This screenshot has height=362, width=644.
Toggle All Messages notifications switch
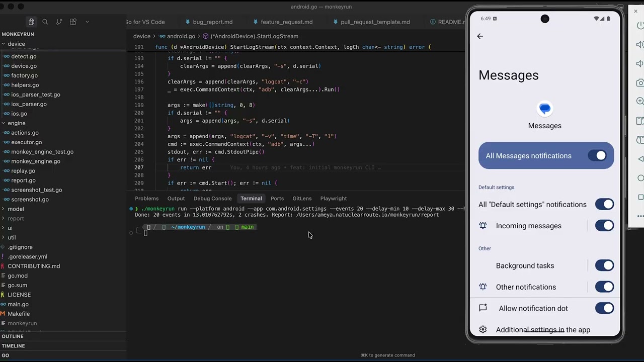tap(597, 156)
